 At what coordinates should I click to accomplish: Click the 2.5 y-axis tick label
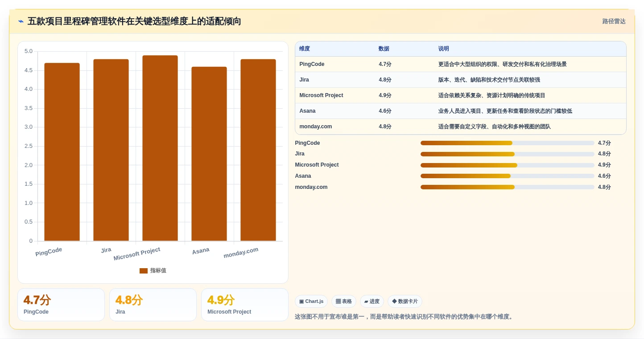coord(29,146)
